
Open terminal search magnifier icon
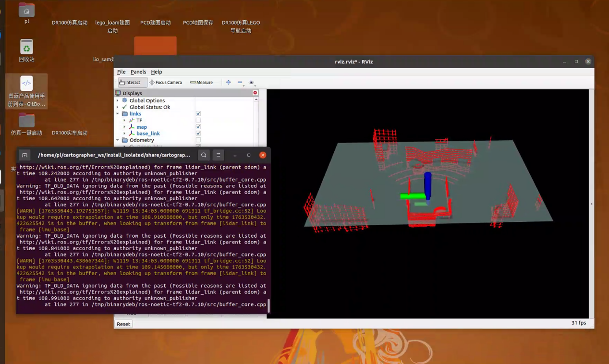point(204,155)
